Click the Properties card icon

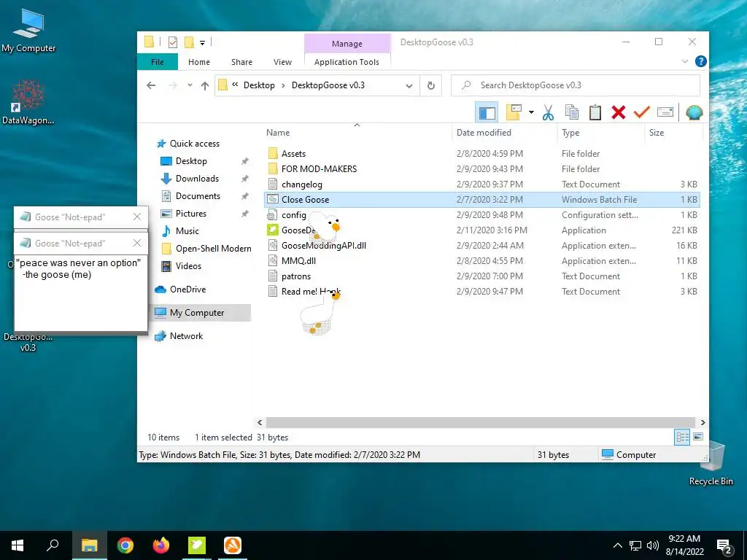(x=665, y=112)
